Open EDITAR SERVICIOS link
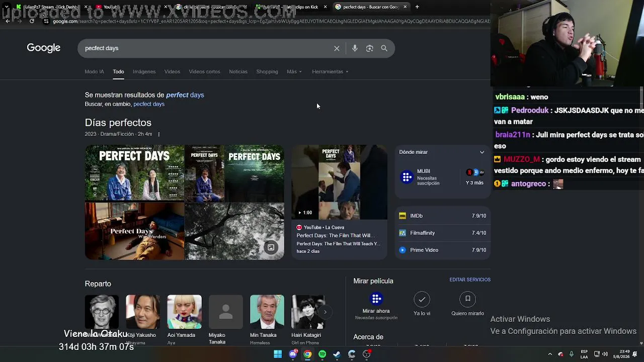 470,280
